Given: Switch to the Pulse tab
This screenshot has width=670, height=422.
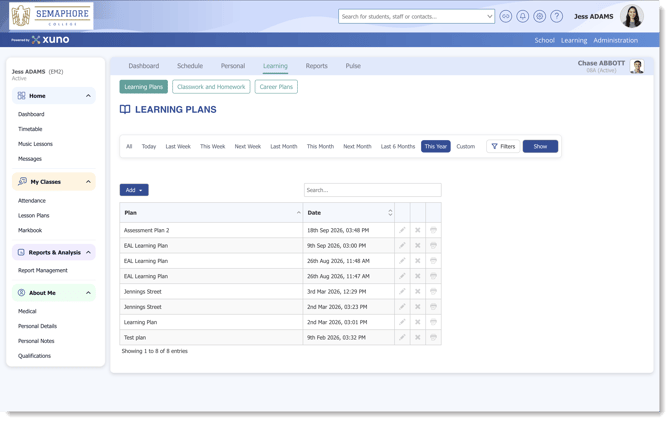Looking at the screenshot, I should pyautogui.click(x=353, y=66).
